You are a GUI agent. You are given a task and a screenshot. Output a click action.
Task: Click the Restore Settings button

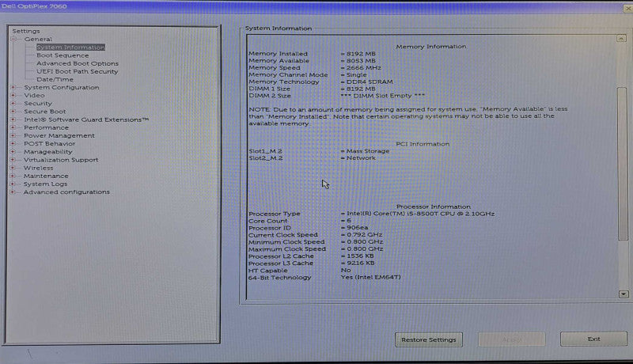coord(429,339)
